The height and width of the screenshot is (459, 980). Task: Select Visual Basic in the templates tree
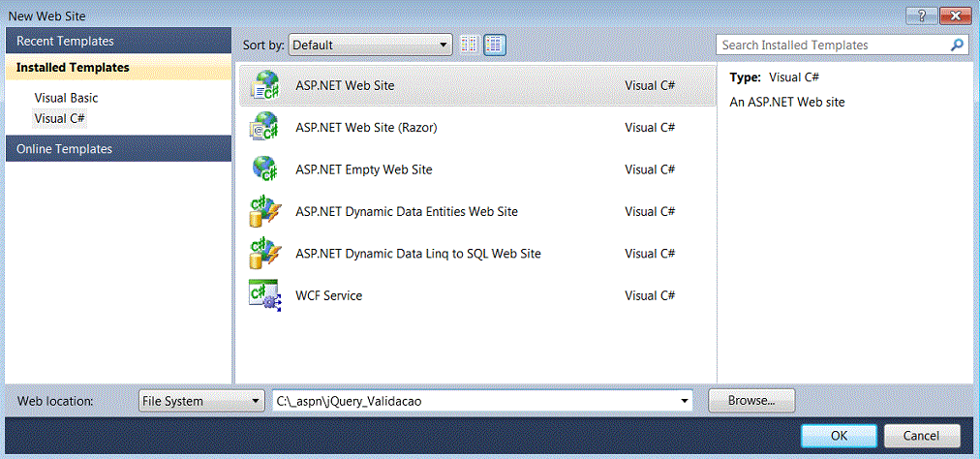click(x=66, y=98)
